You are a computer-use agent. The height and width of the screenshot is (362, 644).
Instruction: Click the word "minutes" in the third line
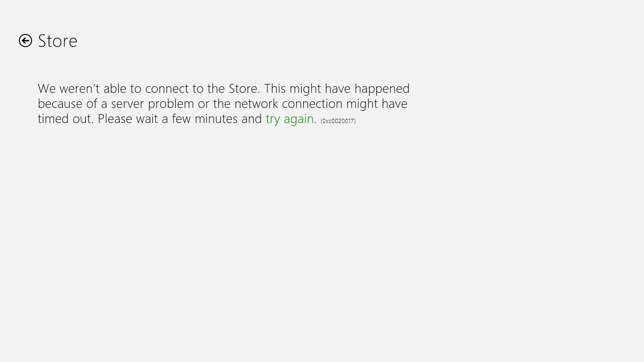[216, 119]
